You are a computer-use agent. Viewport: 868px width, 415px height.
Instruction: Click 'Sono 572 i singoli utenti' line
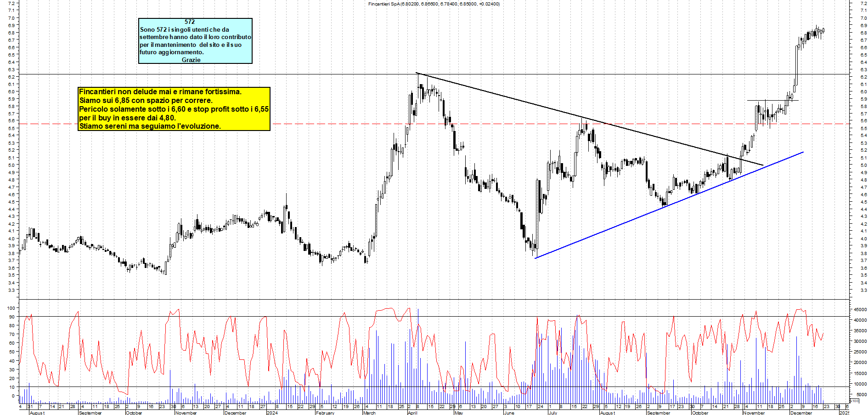coord(185,29)
